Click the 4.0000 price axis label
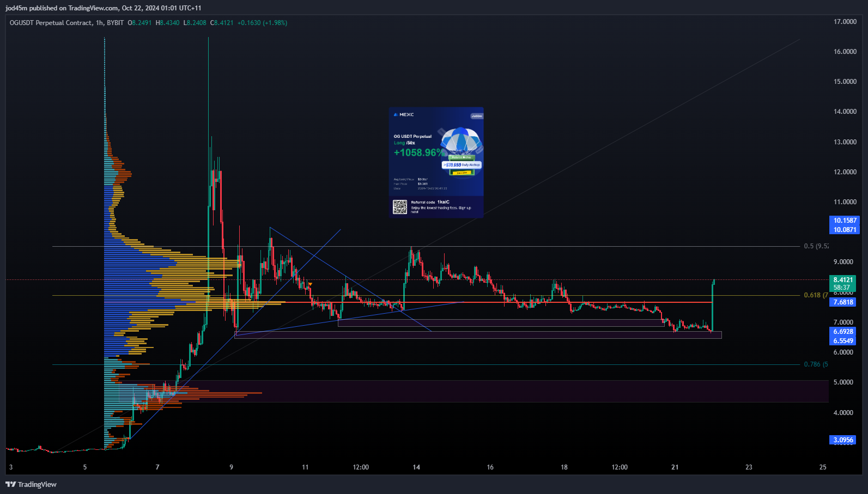Screen dimensions: 868x494 tap(843, 413)
